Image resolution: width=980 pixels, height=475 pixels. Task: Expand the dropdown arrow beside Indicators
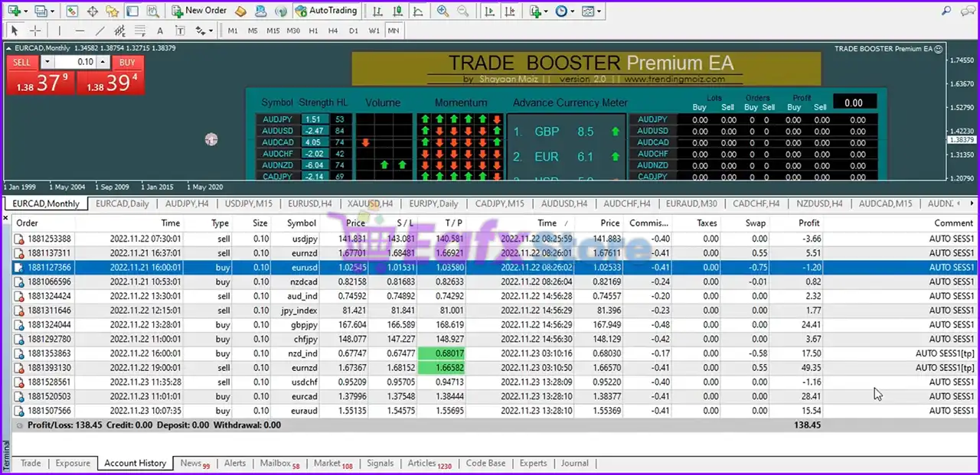(547, 11)
